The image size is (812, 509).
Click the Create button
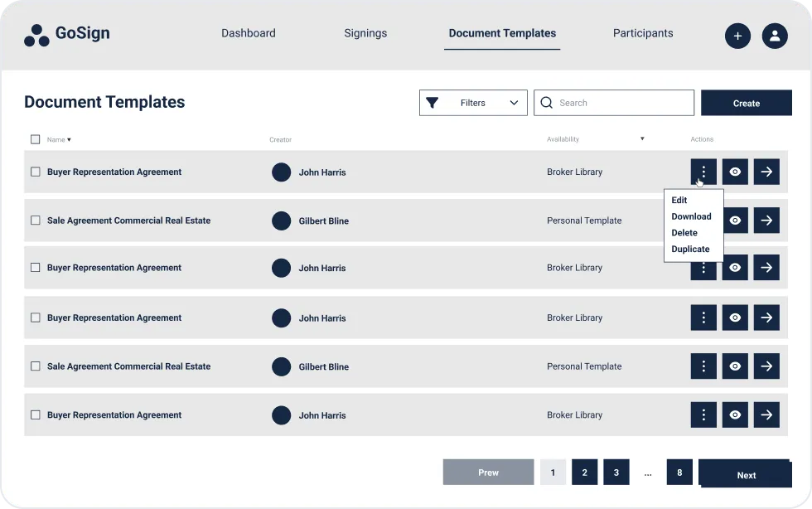point(746,103)
